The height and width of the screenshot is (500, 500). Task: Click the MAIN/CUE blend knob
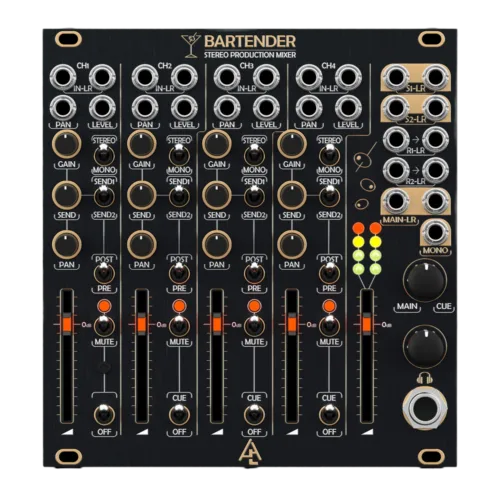coord(424,281)
